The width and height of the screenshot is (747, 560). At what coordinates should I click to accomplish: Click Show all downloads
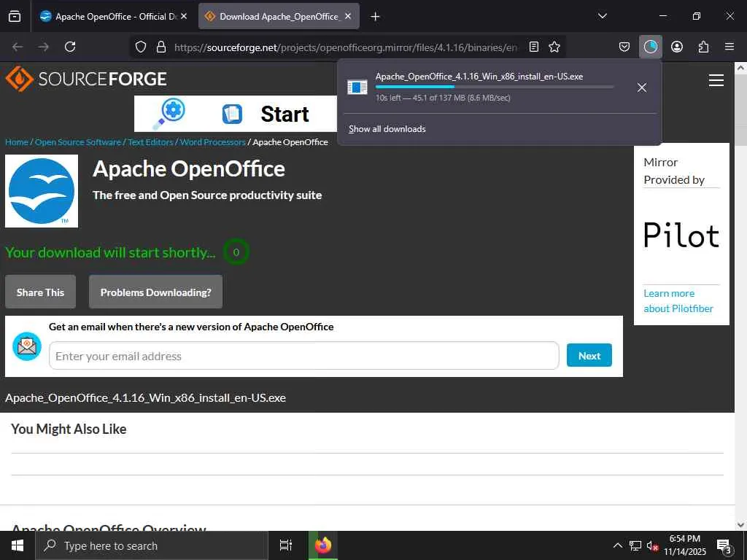coord(387,129)
